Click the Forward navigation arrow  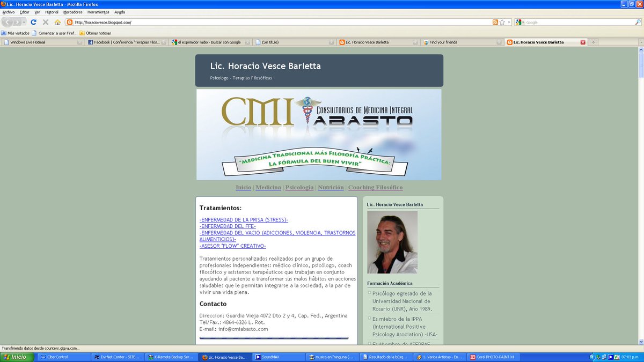pyautogui.click(x=18, y=22)
